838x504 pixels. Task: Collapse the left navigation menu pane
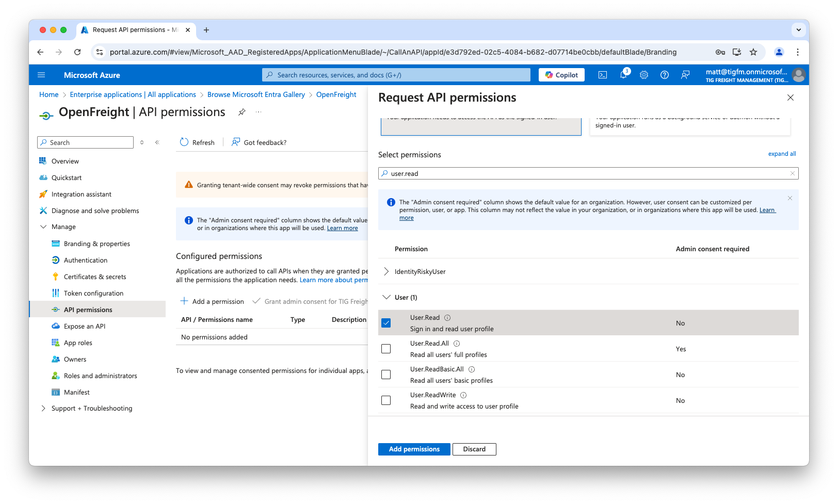157,142
